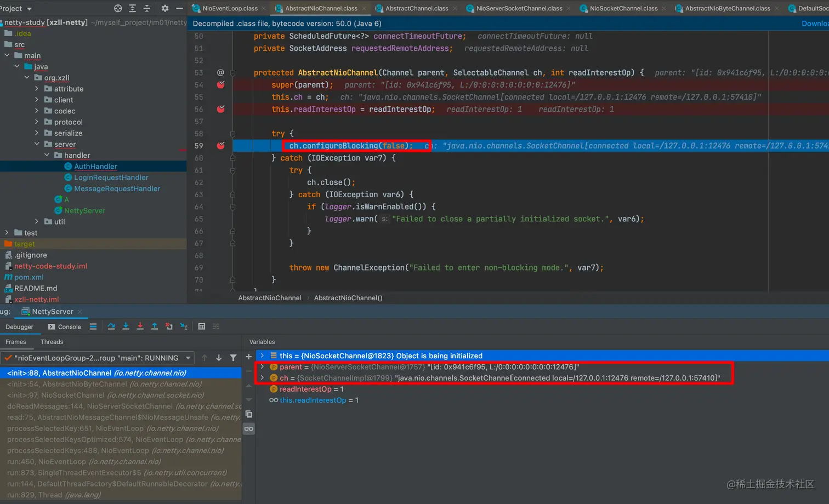829x504 pixels.
Task: Click the filter icon in the Frames panel
Action: (x=233, y=358)
